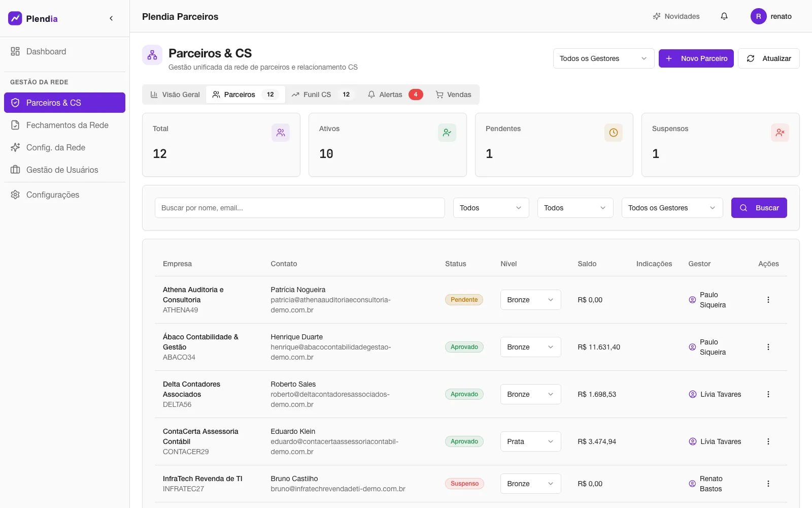Screen dimensions: 812x508
Task: Open actions menu for Athena Auditoria row
Action: coord(768,300)
